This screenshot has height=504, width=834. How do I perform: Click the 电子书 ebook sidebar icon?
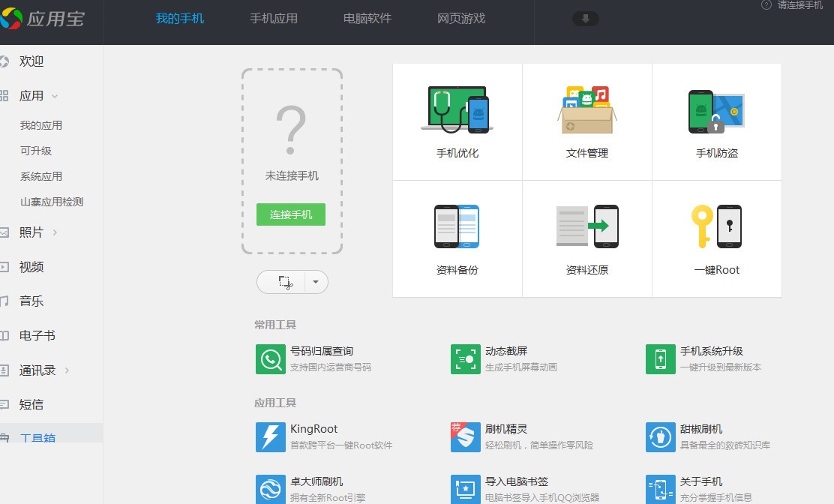[x=4, y=335]
